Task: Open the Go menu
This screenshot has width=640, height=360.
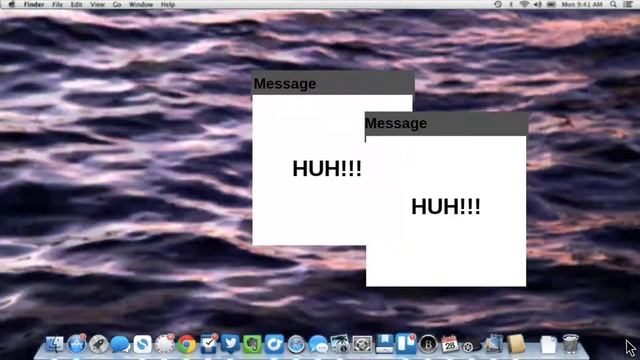Action: [117, 4]
